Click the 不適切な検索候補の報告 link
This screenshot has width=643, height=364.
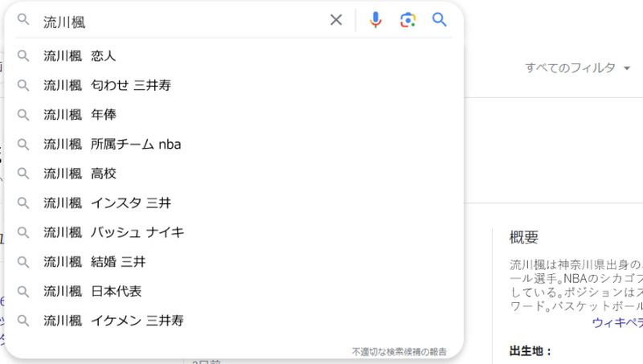click(x=399, y=352)
